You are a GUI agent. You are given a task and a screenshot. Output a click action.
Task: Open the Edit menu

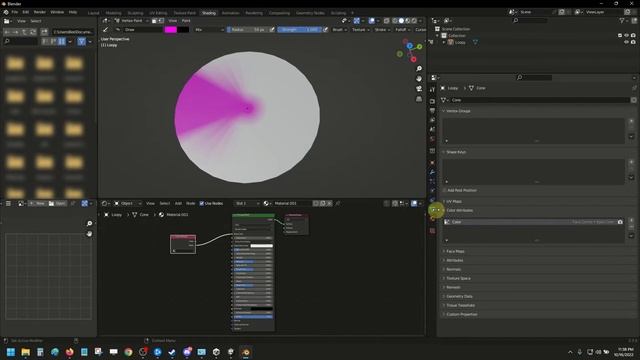point(26,12)
